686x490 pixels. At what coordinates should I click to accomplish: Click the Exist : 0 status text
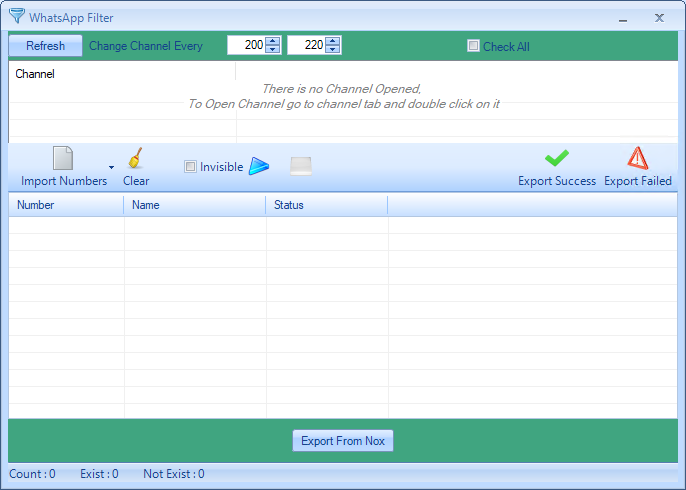tap(99, 474)
